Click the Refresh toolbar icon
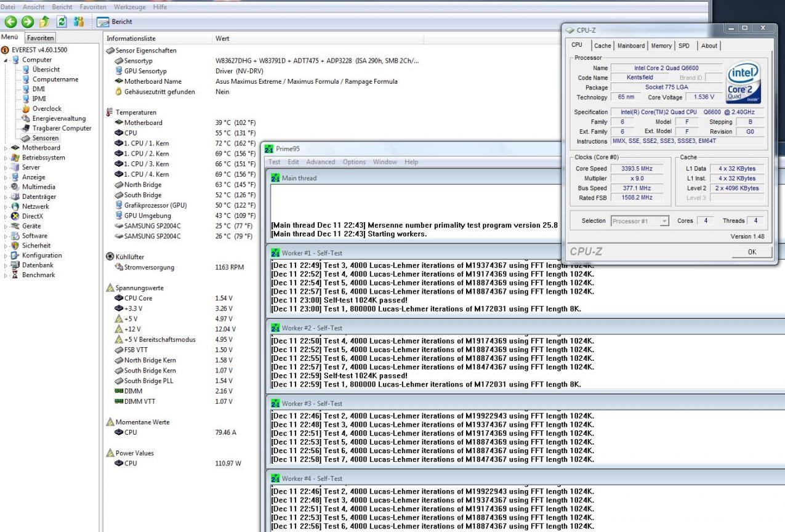Screen dimensions: 785x532 click(x=62, y=22)
